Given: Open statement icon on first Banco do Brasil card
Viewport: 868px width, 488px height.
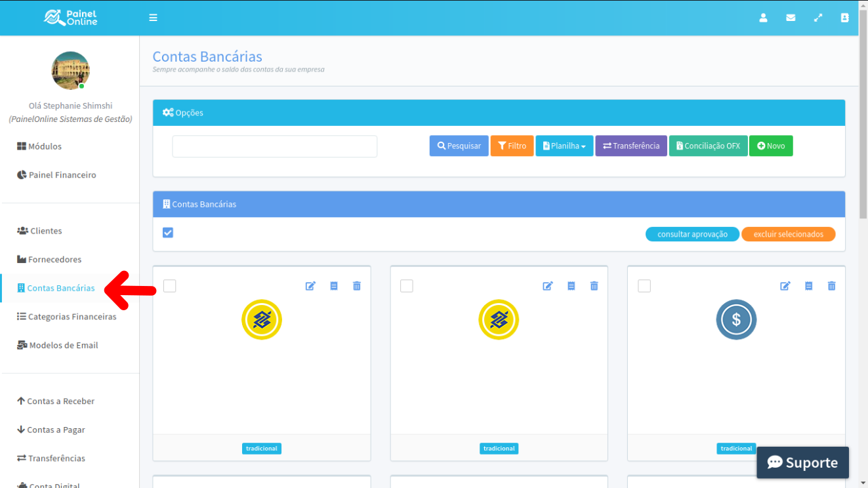Looking at the screenshot, I should pyautogui.click(x=334, y=286).
